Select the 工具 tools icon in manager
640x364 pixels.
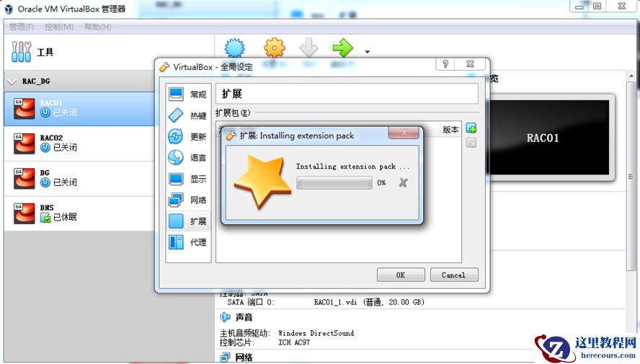tap(21, 52)
